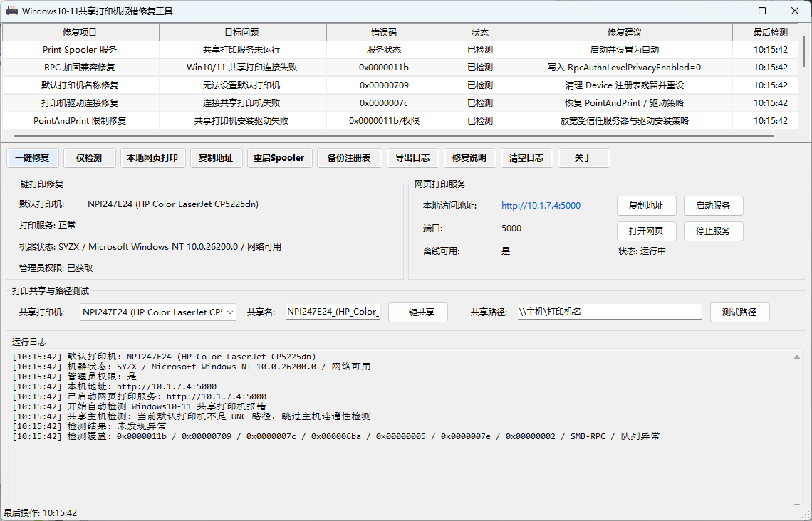Image resolution: width=812 pixels, height=521 pixels.
Task: Click the 共享名 input field
Action: click(x=333, y=312)
